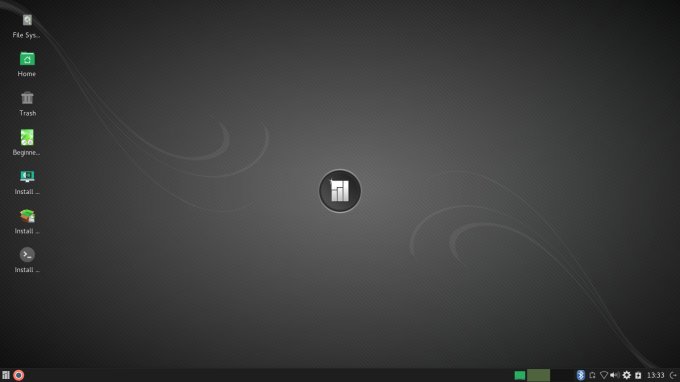Open the volume speaker tray icon
Screen dimensions: 680x382
[615, 375]
